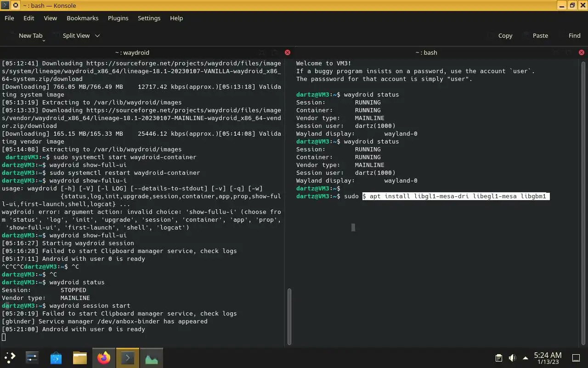
Task: Click the Copy toolbar button
Action: (x=499, y=35)
